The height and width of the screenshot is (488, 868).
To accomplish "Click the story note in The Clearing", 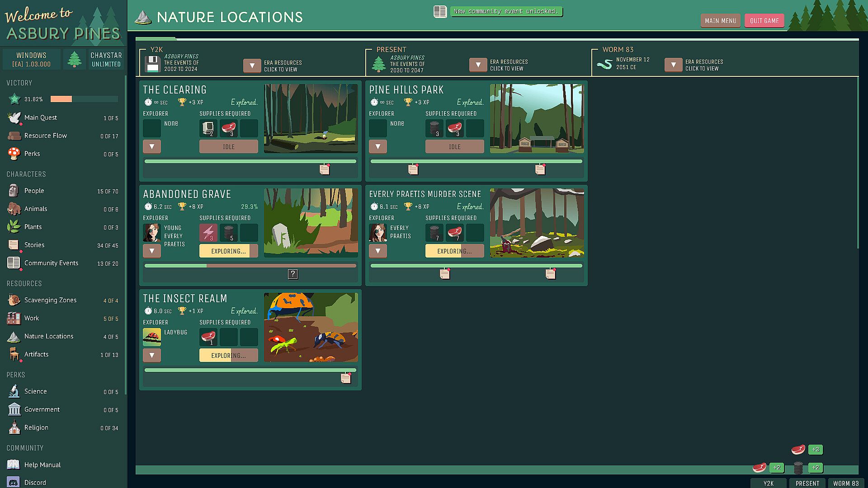I will point(325,169).
